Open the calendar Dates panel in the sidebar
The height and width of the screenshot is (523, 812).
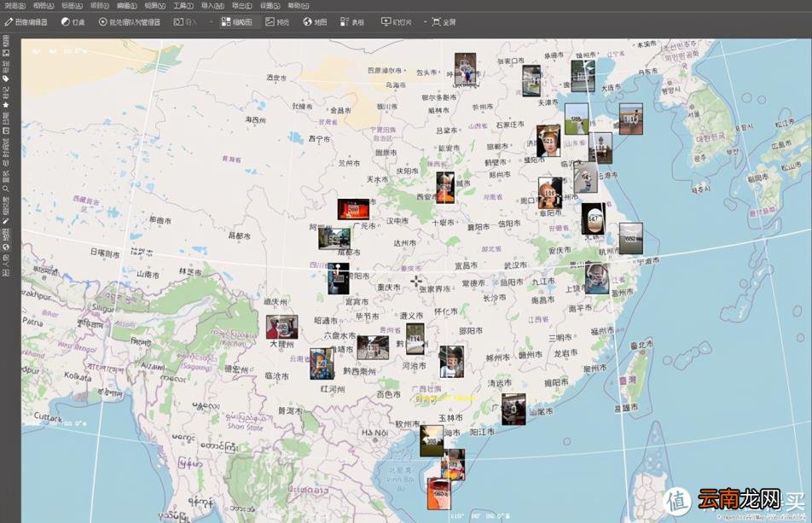point(6,124)
